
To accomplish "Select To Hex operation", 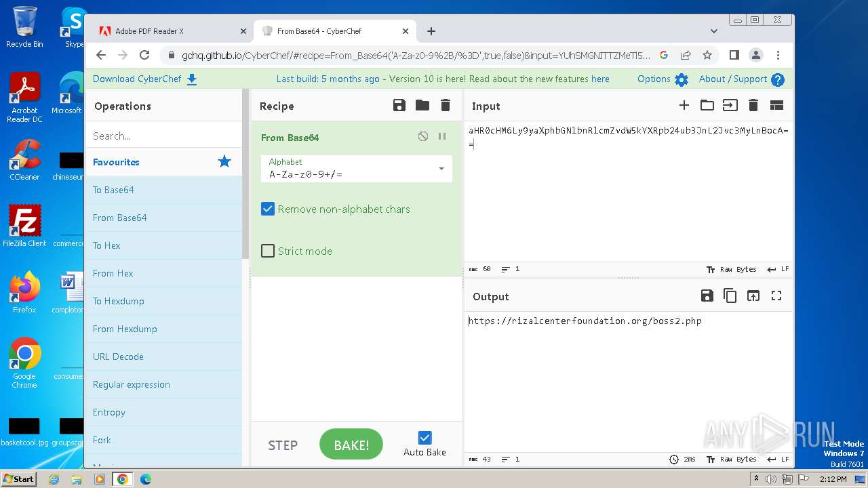I will point(163,245).
